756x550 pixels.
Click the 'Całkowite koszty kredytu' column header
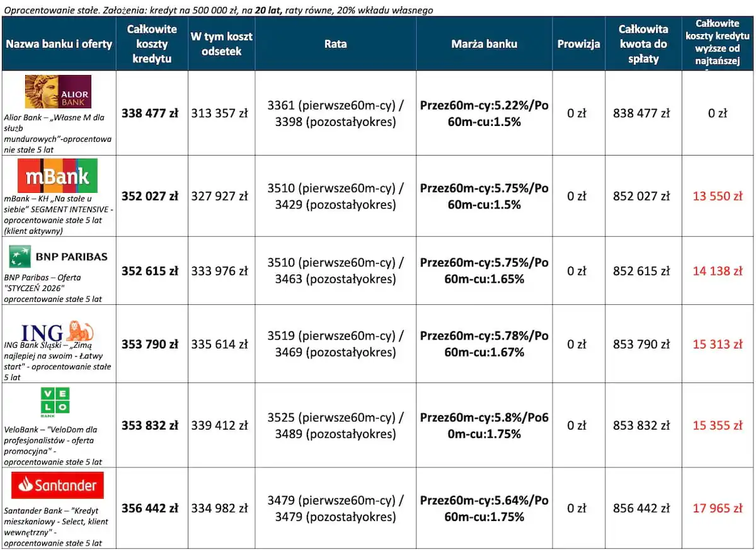(x=152, y=44)
